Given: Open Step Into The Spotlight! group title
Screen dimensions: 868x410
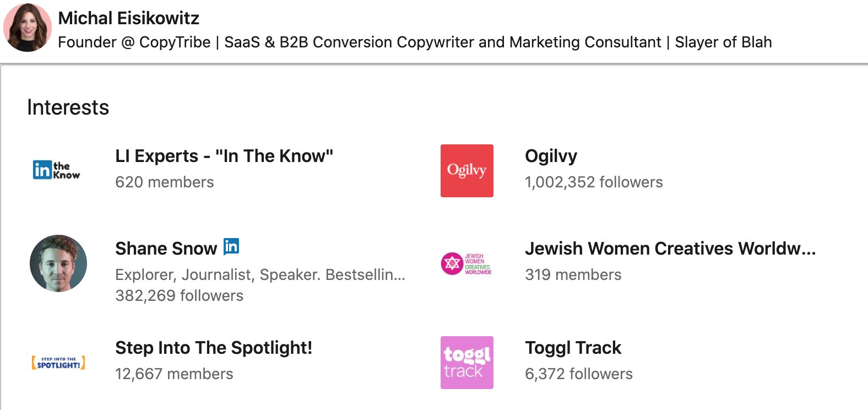Looking at the screenshot, I should (213, 348).
